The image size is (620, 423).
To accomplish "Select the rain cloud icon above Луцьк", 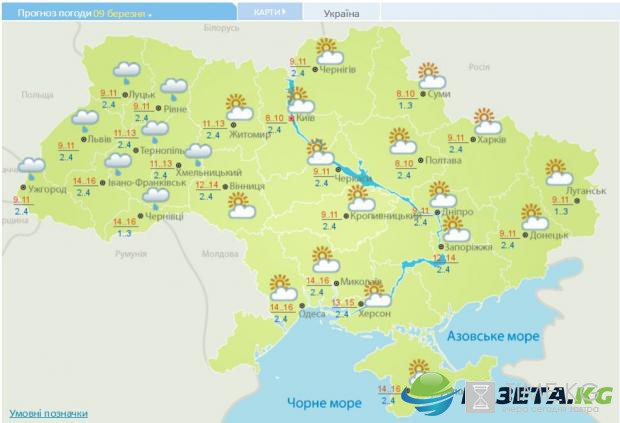I will 126,73.
